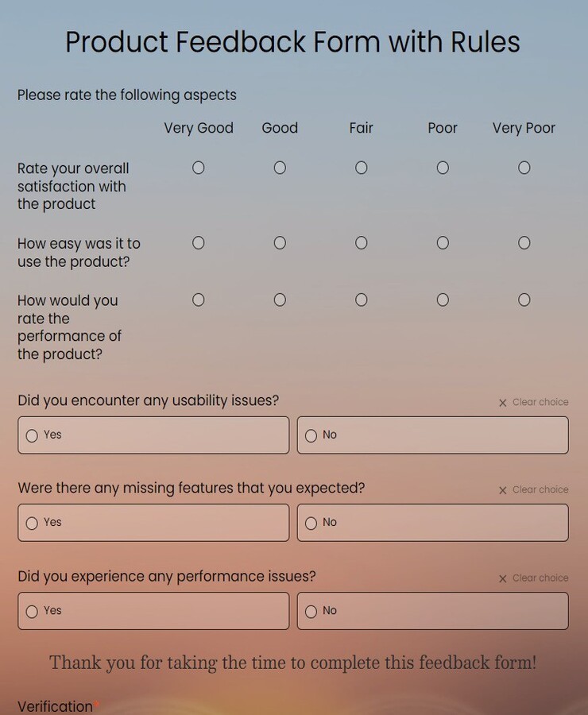This screenshot has width=588, height=715.
Task: Select Fair for product performance
Action: coord(361,299)
